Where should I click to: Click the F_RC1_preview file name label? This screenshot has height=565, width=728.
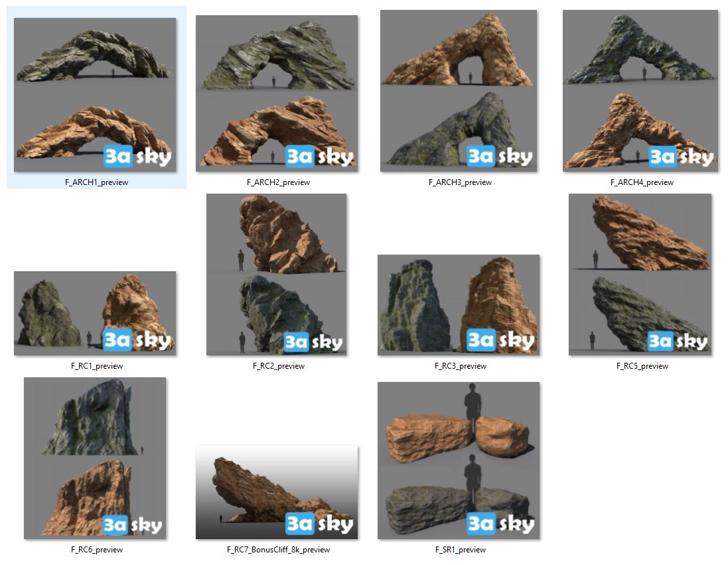96,366
